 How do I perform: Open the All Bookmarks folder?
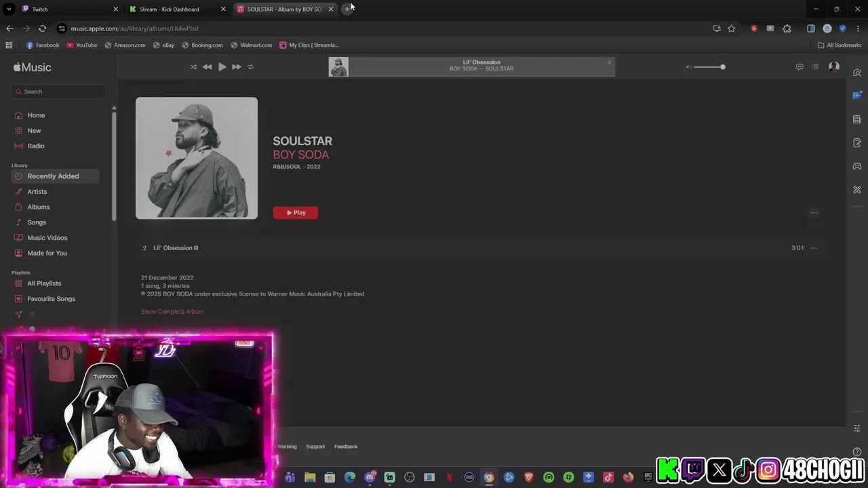click(x=840, y=45)
